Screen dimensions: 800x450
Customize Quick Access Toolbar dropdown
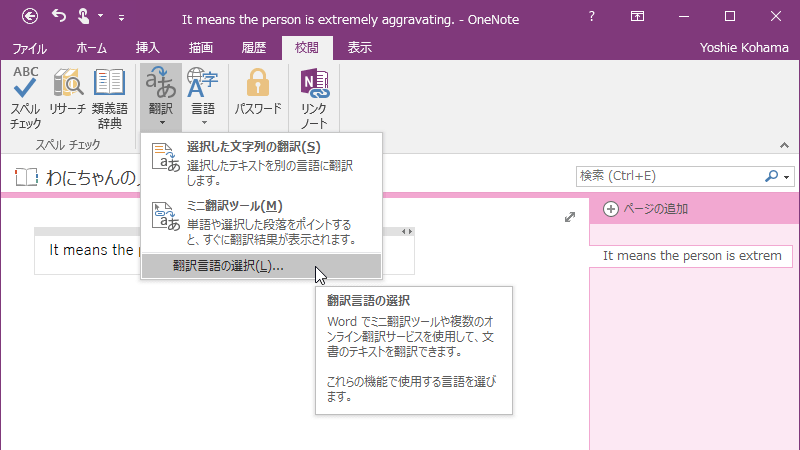coord(121,18)
